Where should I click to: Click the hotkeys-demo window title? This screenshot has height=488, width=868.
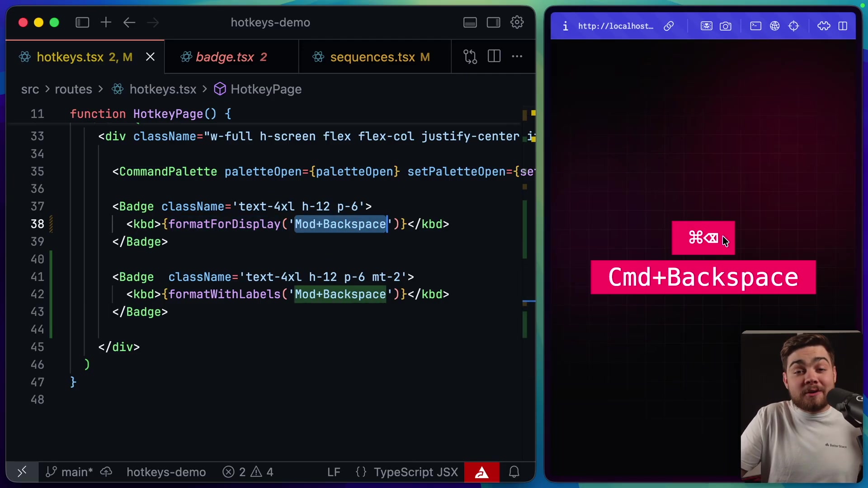(270, 23)
